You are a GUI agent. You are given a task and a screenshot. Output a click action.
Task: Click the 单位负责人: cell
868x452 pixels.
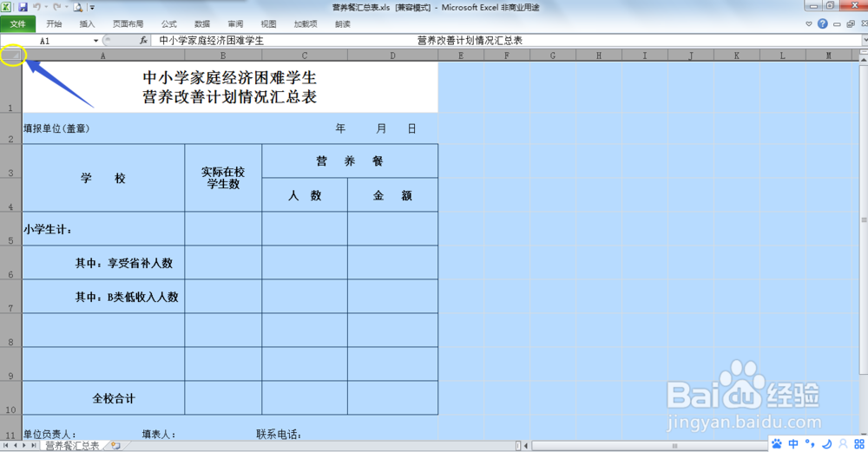[x=49, y=435]
